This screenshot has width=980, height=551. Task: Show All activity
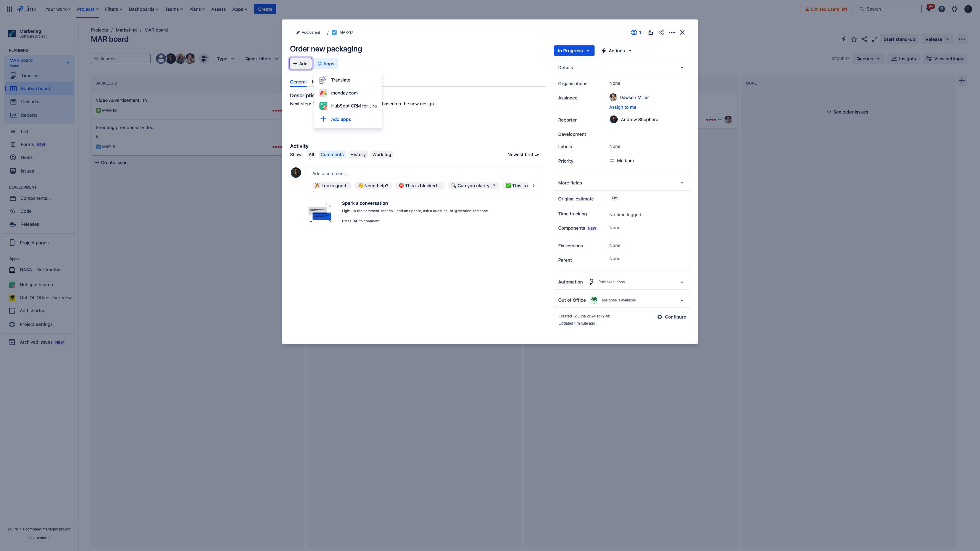point(311,155)
